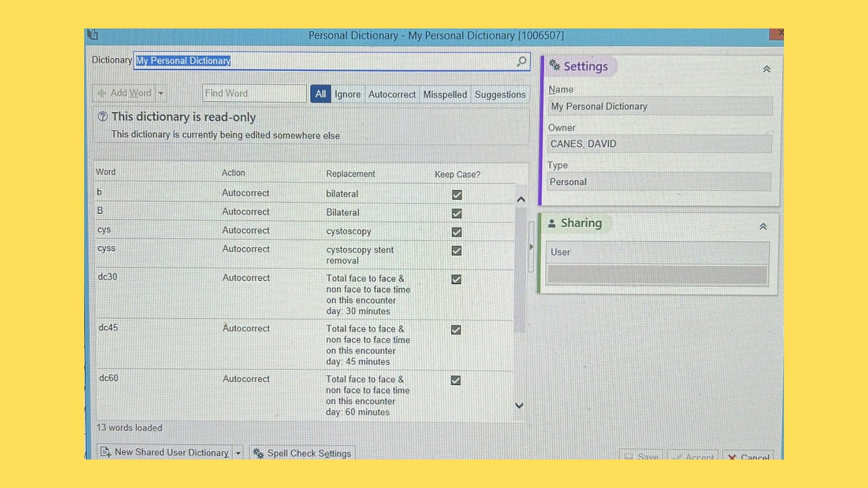Click the User column header in Sharing
The width and height of the screenshot is (868, 488).
(x=658, y=252)
